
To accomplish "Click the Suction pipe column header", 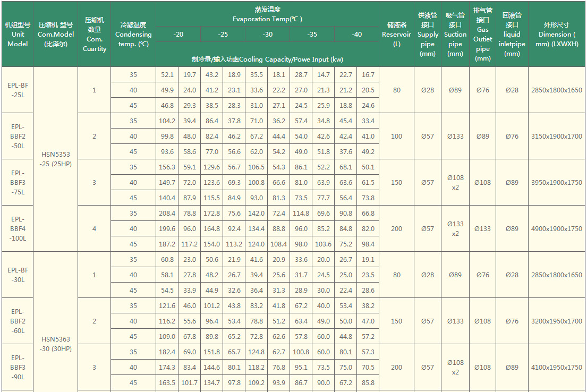I will pyautogui.click(x=455, y=34).
